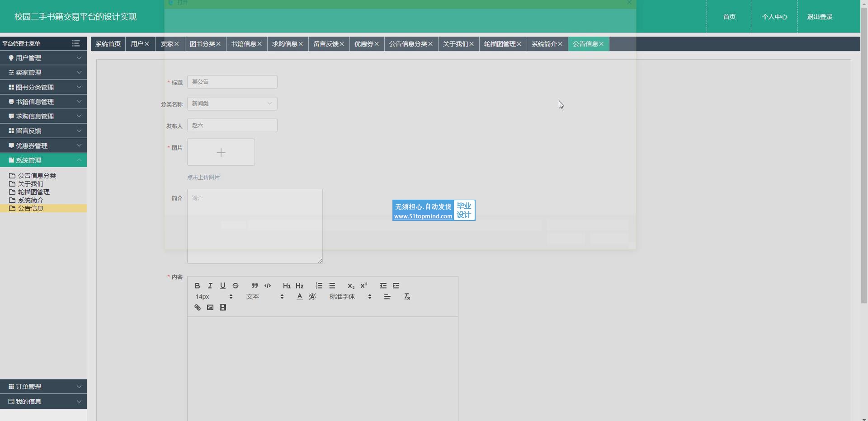Toggle the sidebar menu collapse icon
Viewport: 868px width, 421px height.
[75, 43]
